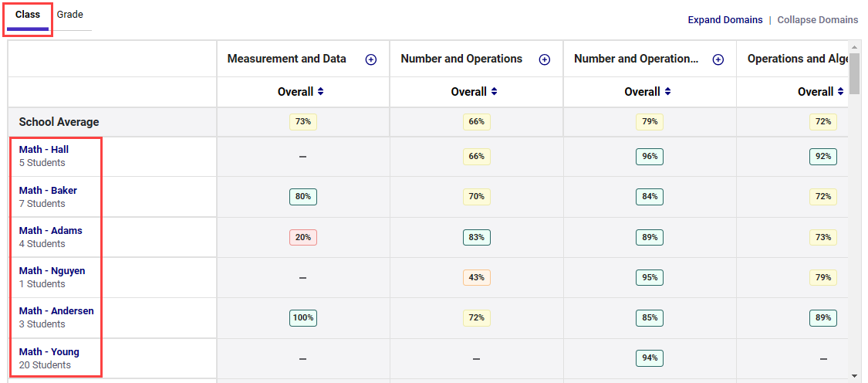Open the Math - Nguyen class

[x=52, y=271]
